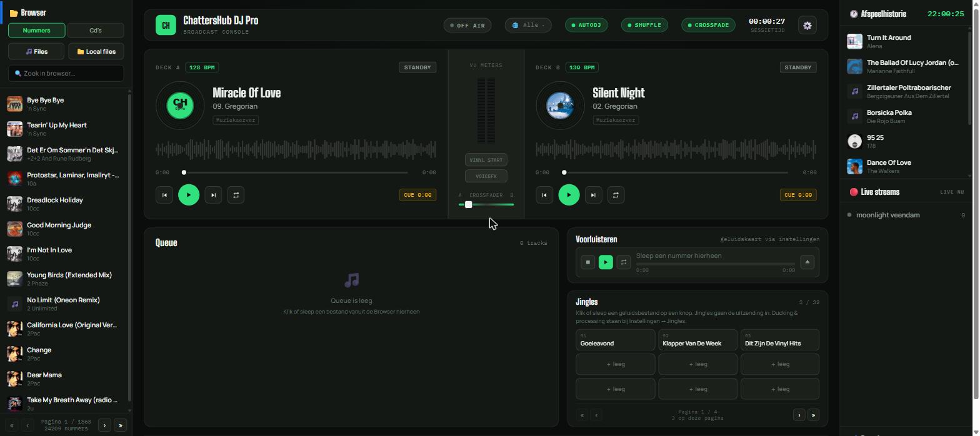Open history item Zillertaler Poltraboarischer
Viewport: 980px width, 436px height.
tap(904, 91)
